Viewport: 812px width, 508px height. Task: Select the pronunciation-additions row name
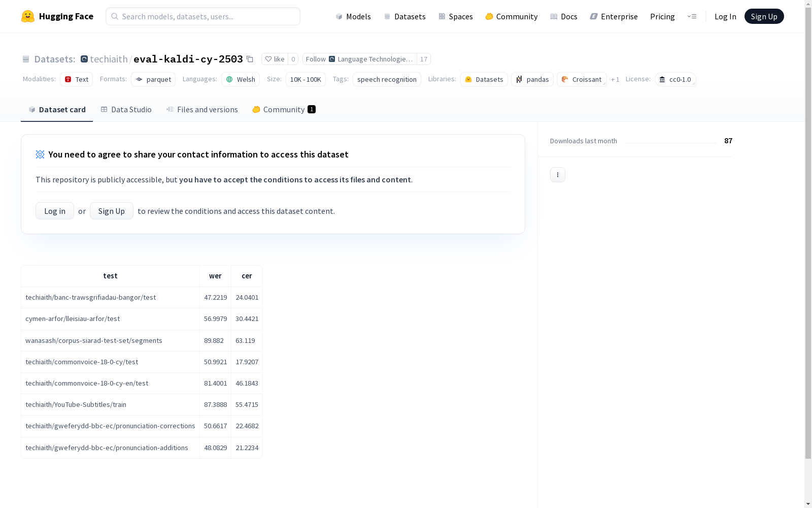110,448
